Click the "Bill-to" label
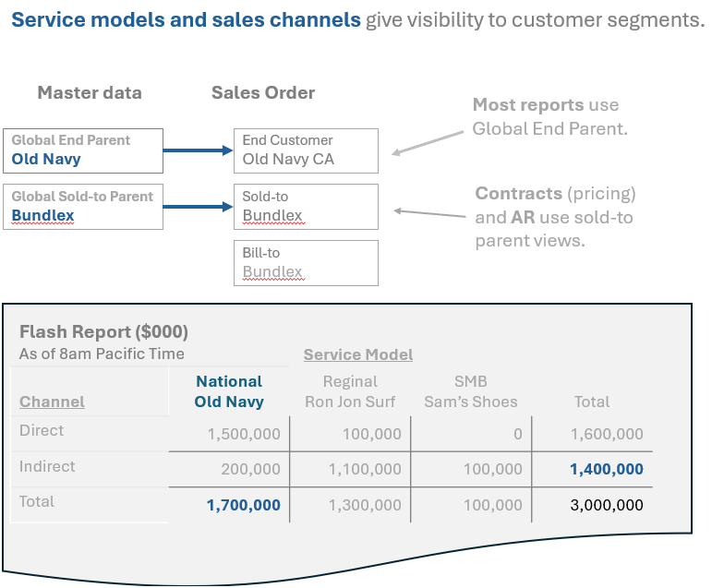This screenshot has height=588, width=712. 261,252
